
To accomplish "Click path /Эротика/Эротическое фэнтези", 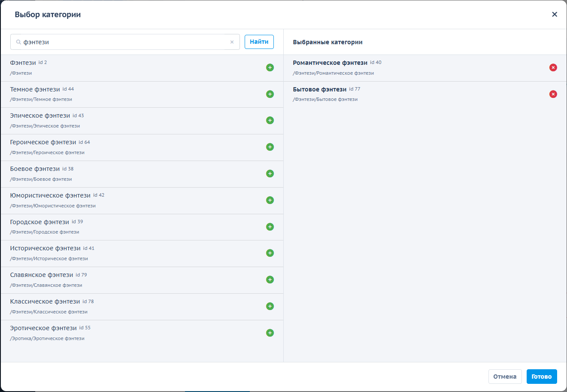I will coord(47,338).
